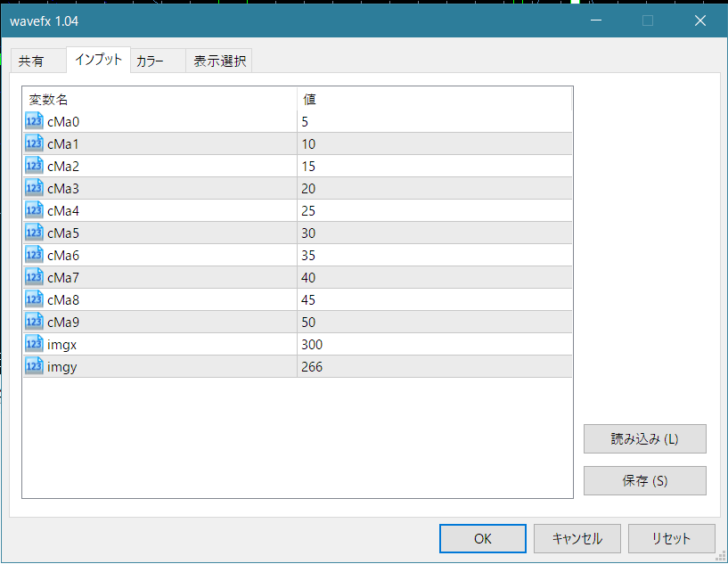Click the numeric icon beside cMa0

click(34, 121)
